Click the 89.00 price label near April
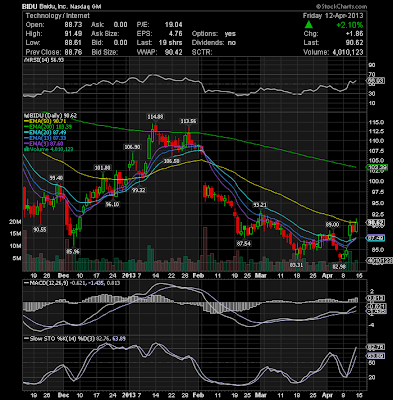Viewport: 393px width, 400px height. pyautogui.click(x=332, y=225)
